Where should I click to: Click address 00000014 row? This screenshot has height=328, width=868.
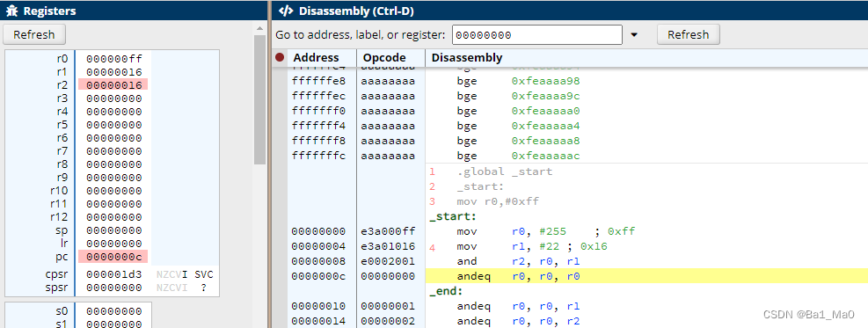pyautogui.click(x=318, y=320)
